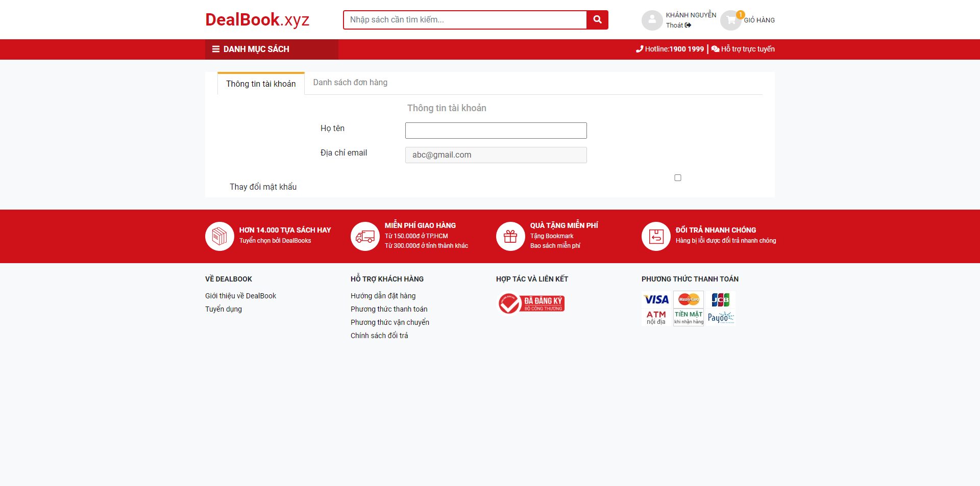Click the Họ tên input field
The width and height of the screenshot is (980, 486).
point(496,131)
